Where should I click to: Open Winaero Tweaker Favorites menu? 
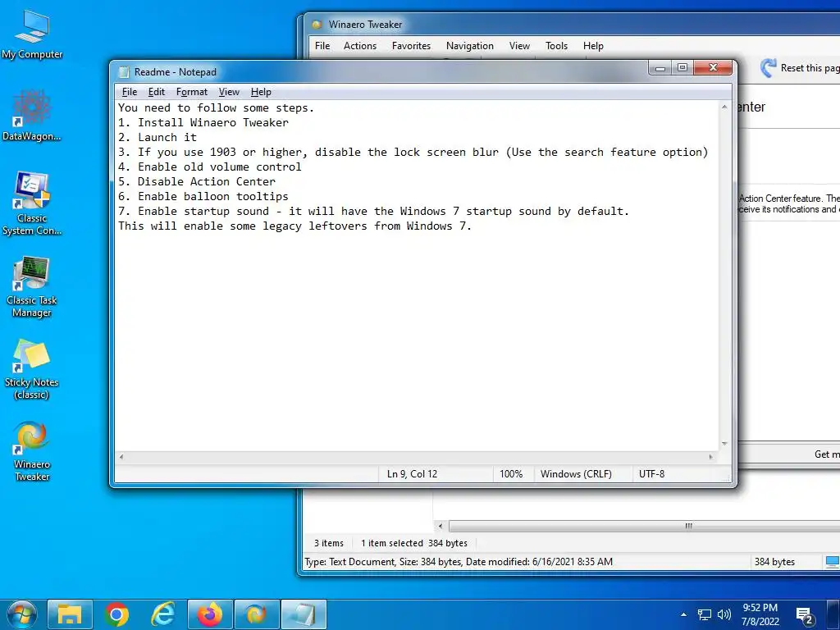(x=411, y=46)
